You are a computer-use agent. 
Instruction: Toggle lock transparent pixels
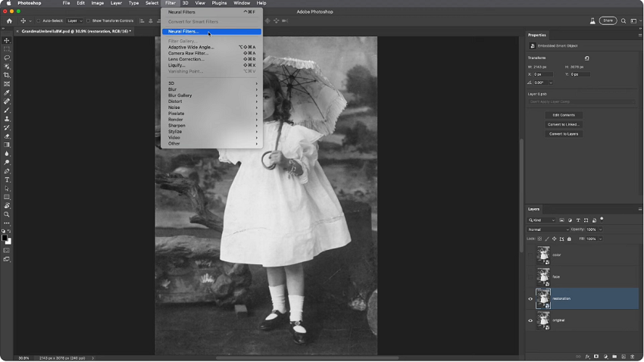pyautogui.click(x=539, y=239)
